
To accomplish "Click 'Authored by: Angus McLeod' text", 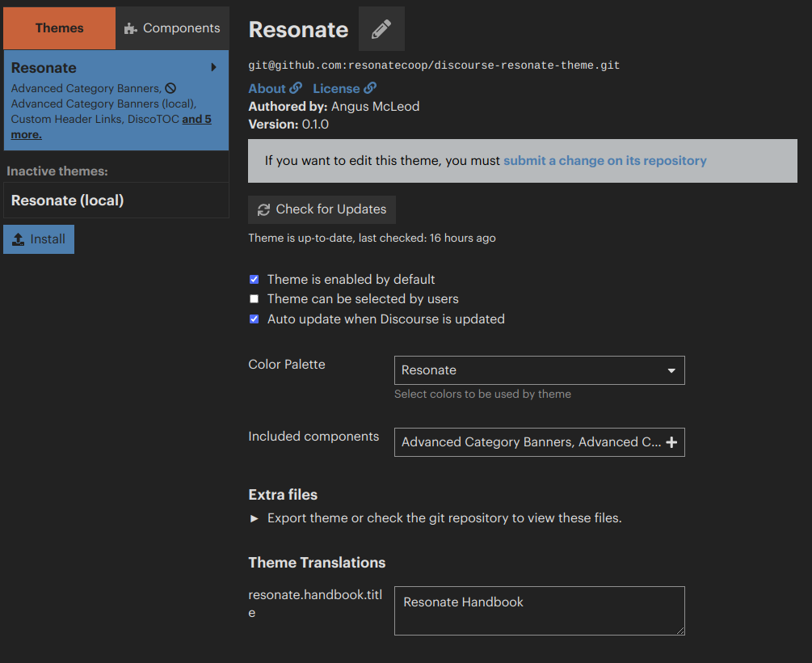I will (334, 106).
